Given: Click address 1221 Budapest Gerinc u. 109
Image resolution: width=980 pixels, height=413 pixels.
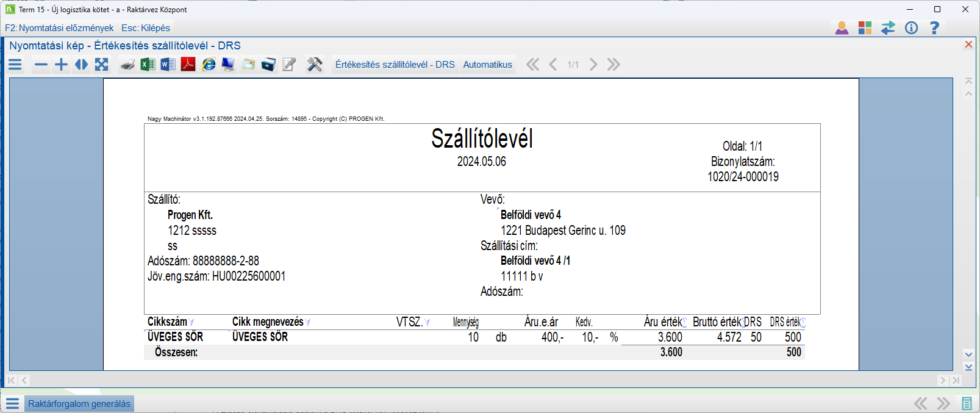Looking at the screenshot, I should 563,231.
